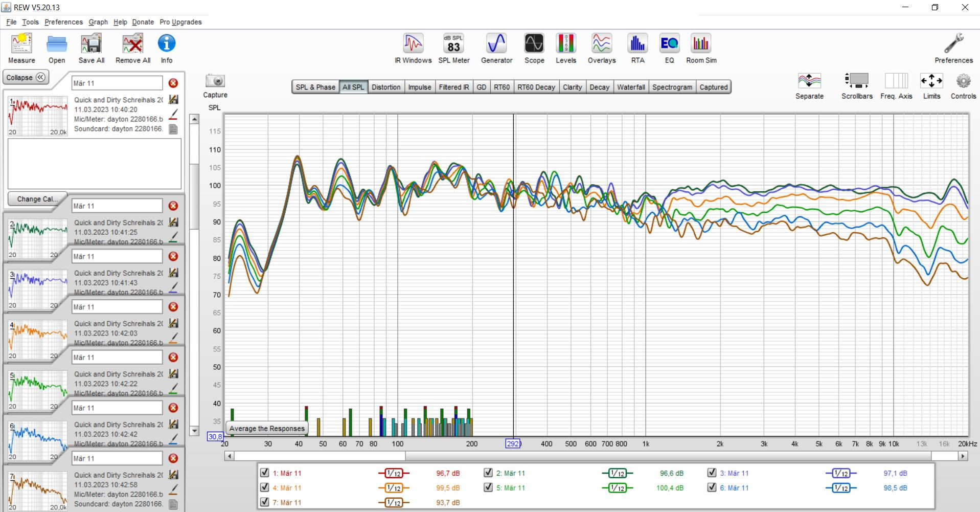980x512 pixels.
Task: Open the RTA analyzer
Action: 637,49
